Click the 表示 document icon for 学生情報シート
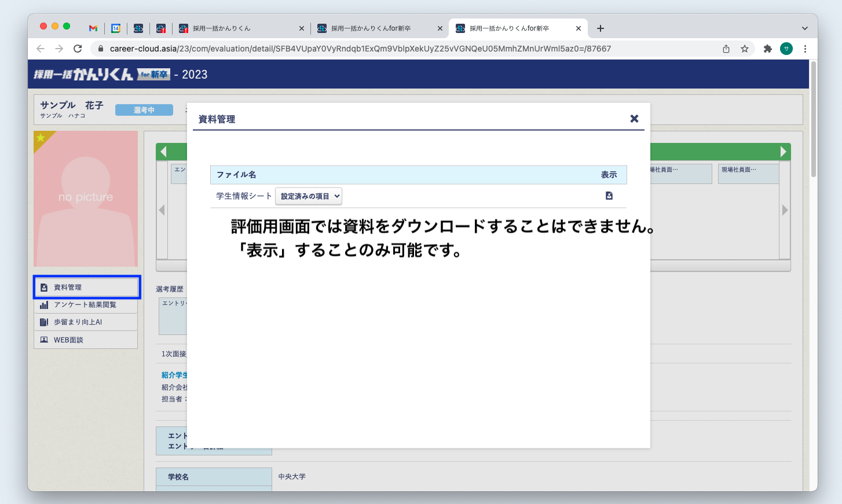Screen dimensions: 842x504 (x=609, y=196)
